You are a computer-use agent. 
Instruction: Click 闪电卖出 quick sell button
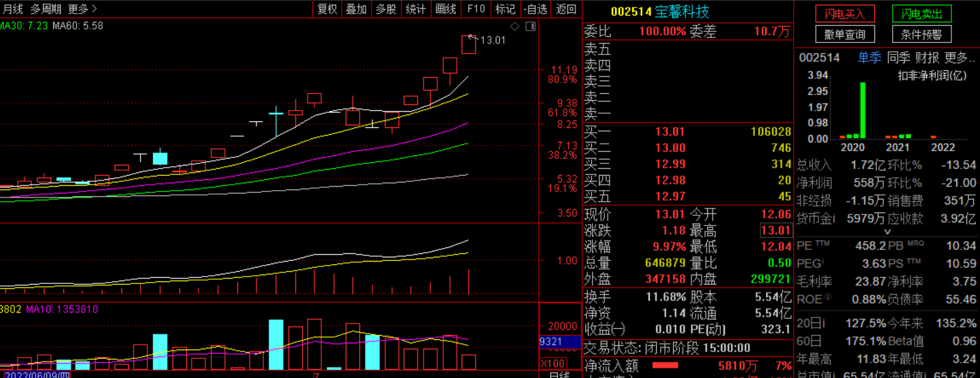click(x=921, y=14)
